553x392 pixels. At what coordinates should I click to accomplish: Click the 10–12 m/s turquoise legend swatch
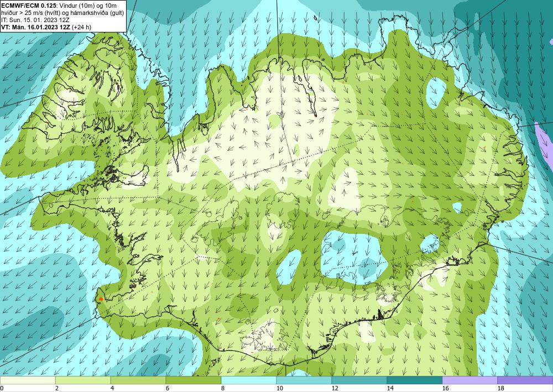click(x=304, y=380)
